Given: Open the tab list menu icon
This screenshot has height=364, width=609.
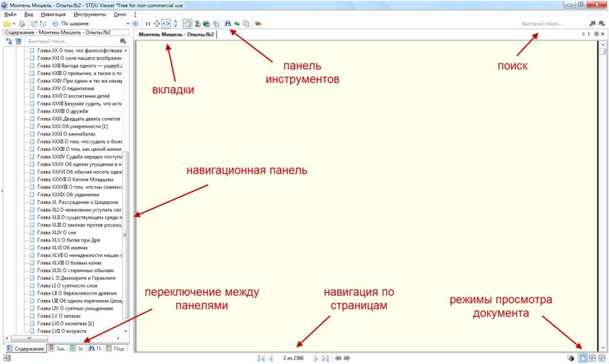Looking at the screenshot, I should [x=595, y=34].
